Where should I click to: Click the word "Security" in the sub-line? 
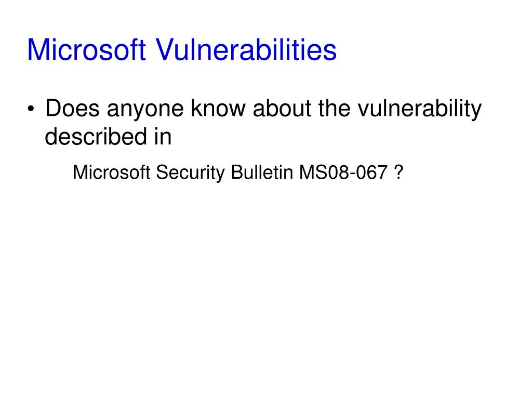[x=190, y=173]
